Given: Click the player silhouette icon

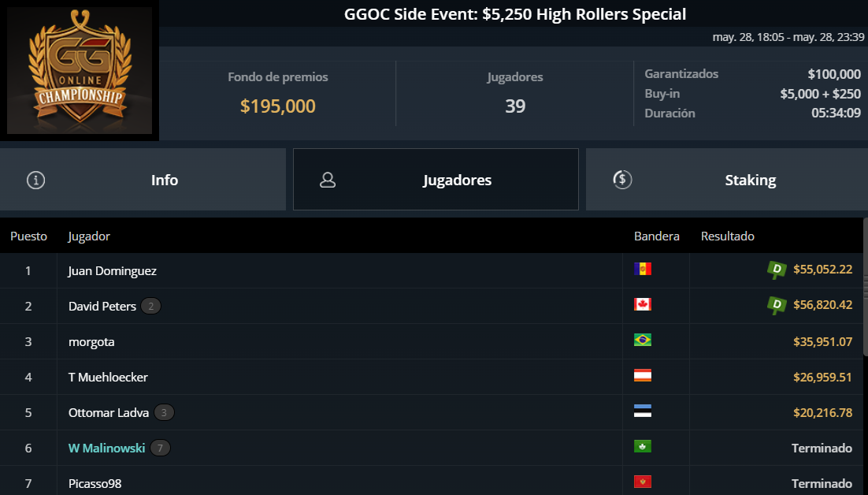Looking at the screenshot, I should tap(328, 180).
